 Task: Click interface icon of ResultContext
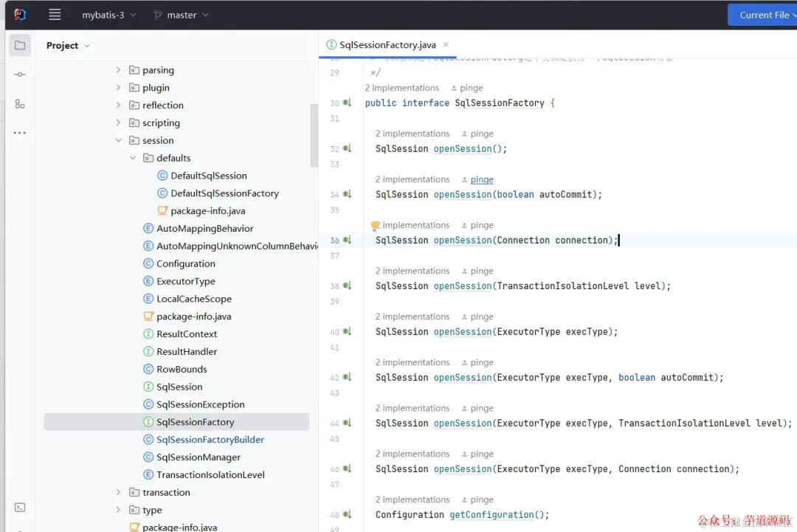coord(148,334)
